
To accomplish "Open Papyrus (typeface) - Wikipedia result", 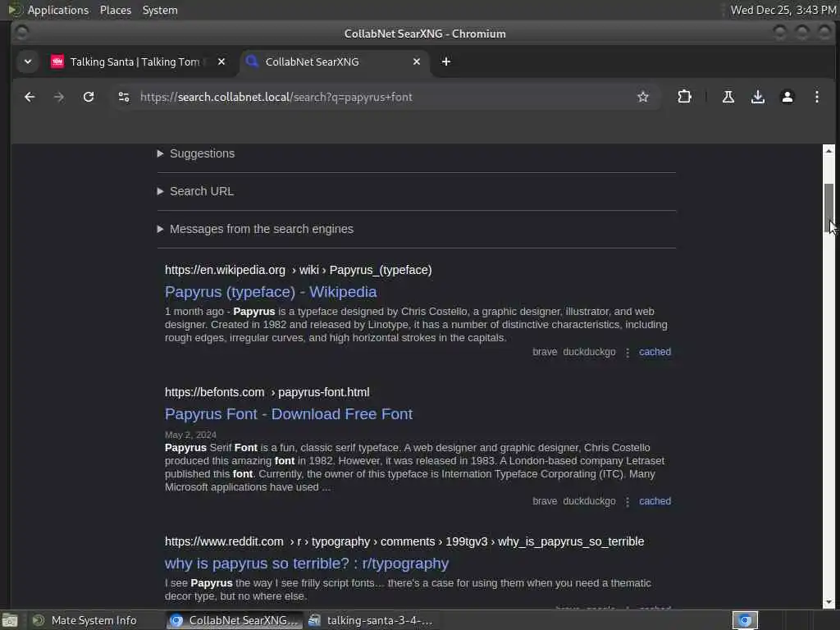I will (271, 292).
